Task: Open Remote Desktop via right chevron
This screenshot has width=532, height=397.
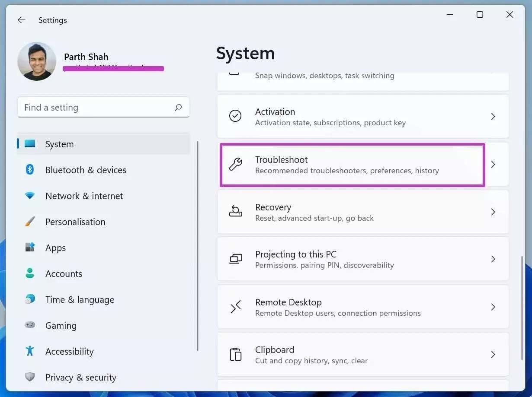Action: [493, 307]
